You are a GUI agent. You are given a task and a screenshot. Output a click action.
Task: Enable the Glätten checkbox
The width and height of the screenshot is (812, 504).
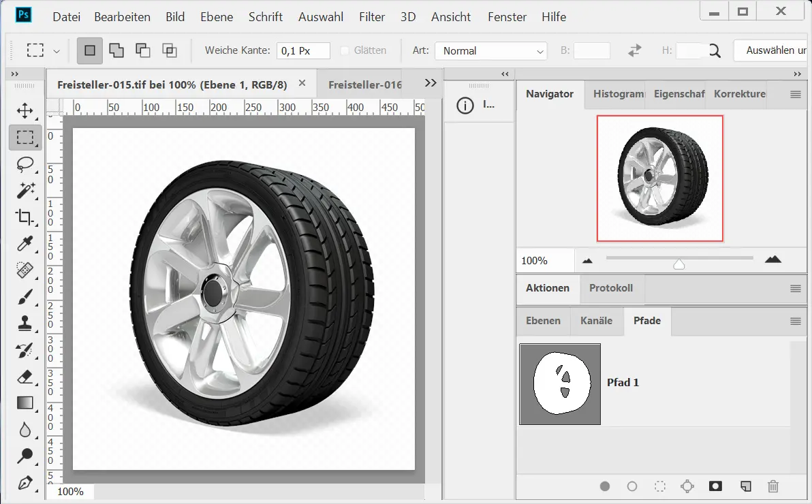(x=345, y=50)
